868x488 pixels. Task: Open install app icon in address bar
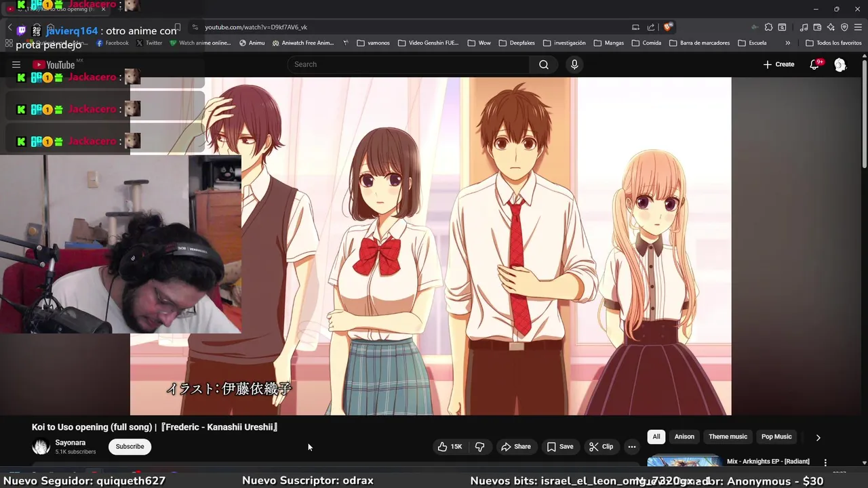tap(635, 27)
